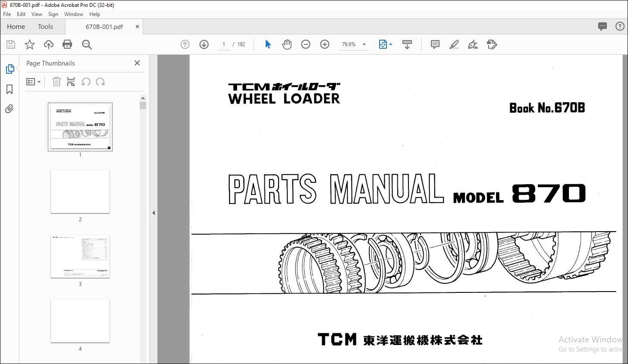Zoom out with the minus circle
The height and width of the screenshot is (364, 628).
click(306, 44)
